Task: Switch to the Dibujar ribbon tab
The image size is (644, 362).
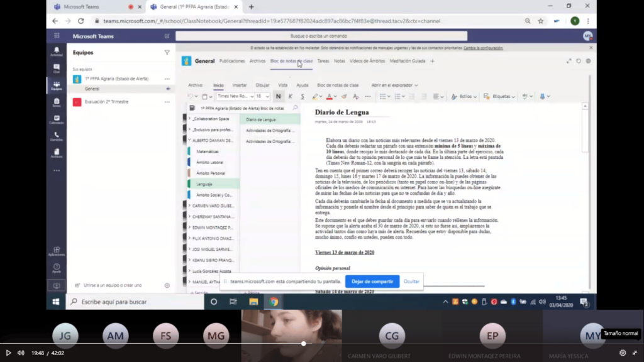Action: coord(262,85)
